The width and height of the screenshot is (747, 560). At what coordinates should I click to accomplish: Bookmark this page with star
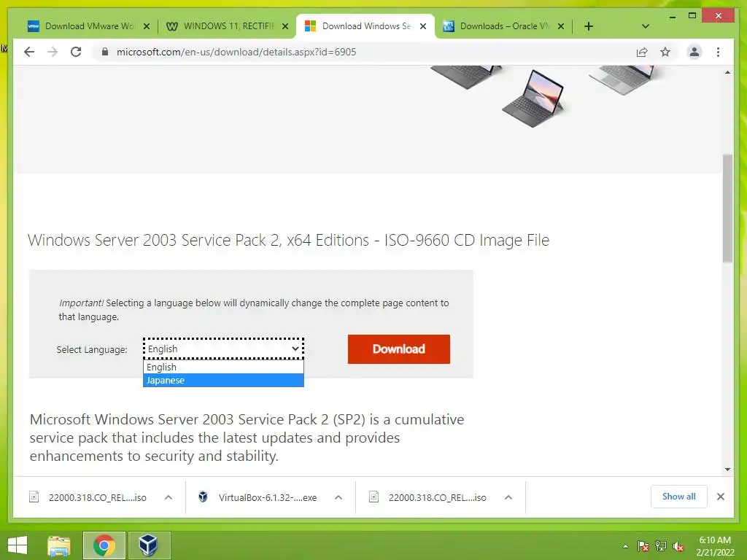click(665, 52)
